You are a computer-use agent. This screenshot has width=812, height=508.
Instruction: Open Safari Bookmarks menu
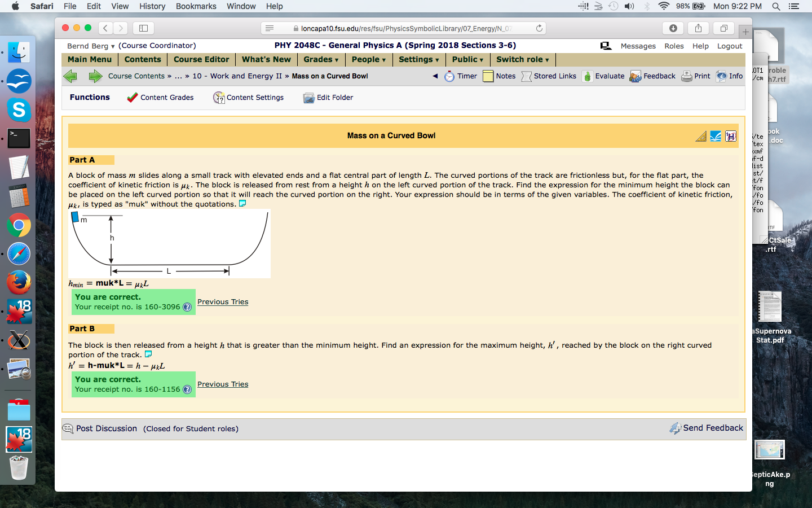coord(196,6)
